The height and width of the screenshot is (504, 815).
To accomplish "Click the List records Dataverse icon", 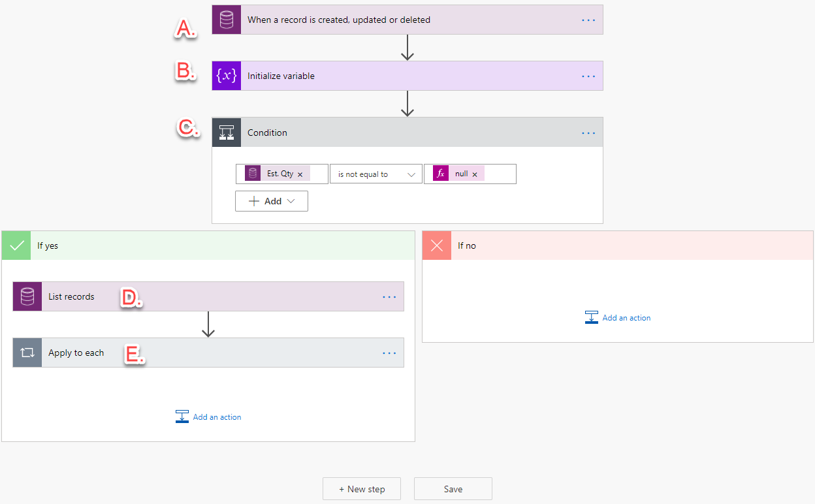I will (27, 296).
